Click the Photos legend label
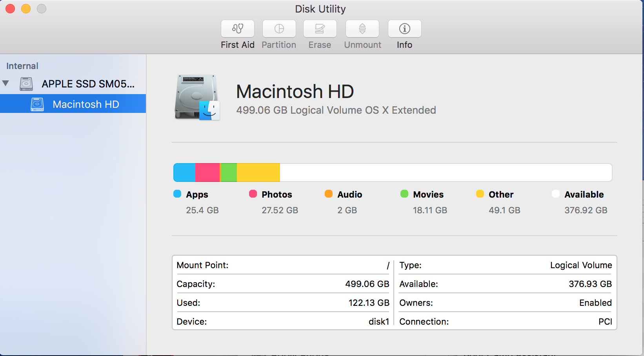The image size is (644, 356). [277, 194]
